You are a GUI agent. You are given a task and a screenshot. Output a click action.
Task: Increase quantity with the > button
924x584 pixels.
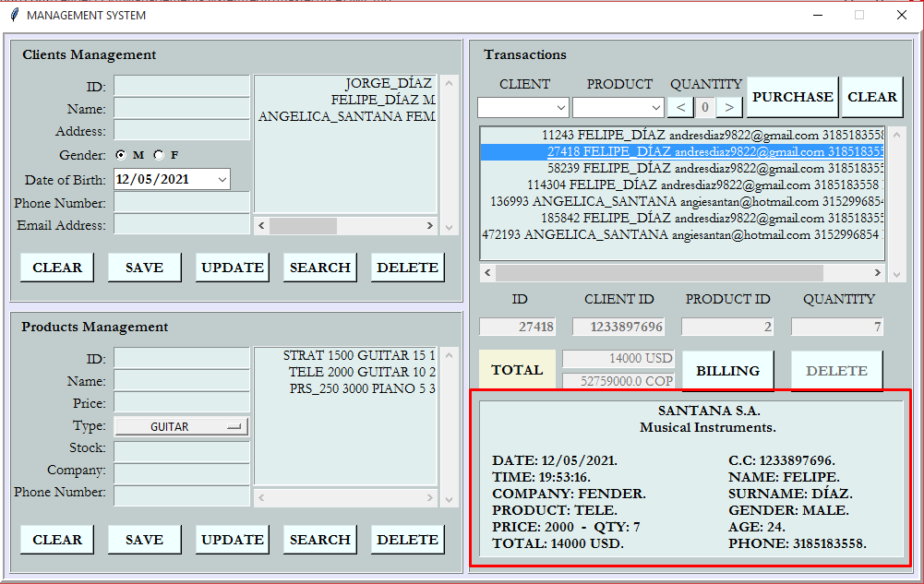(x=729, y=107)
